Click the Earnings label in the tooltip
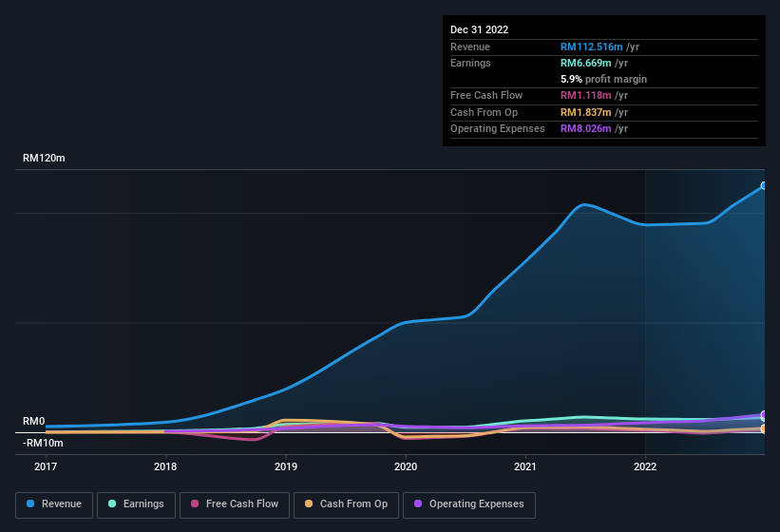This screenshot has width=780, height=532. (x=470, y=63)
